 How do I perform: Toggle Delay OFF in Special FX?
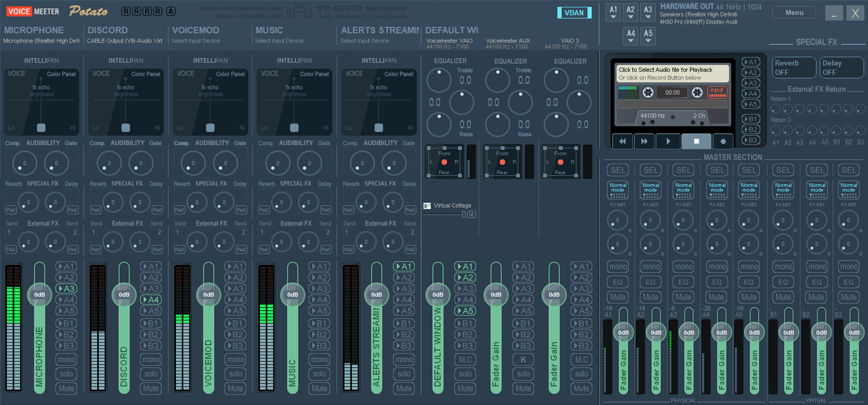click(842, 68)
